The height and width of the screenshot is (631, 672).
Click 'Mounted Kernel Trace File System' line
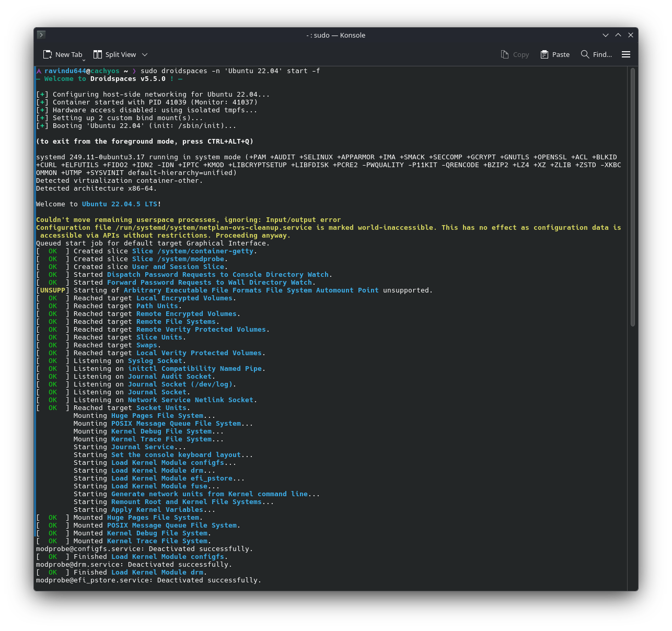click(123, 541)
